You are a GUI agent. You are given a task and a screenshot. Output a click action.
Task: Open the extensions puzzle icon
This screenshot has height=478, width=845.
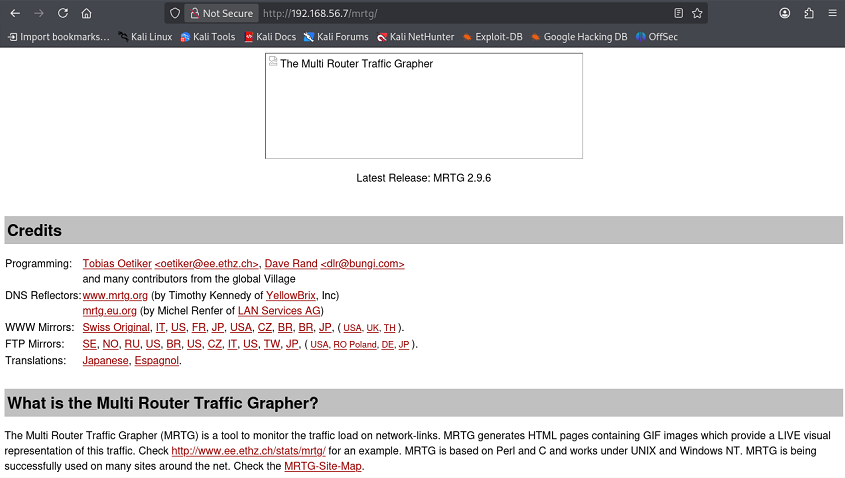(809, 13)
